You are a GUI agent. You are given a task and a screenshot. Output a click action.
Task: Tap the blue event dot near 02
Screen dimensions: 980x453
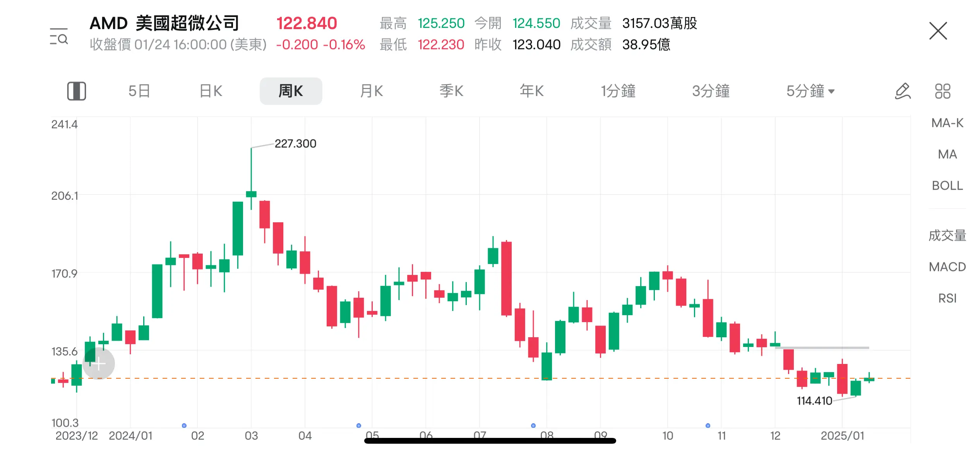[x=184, y=426]
